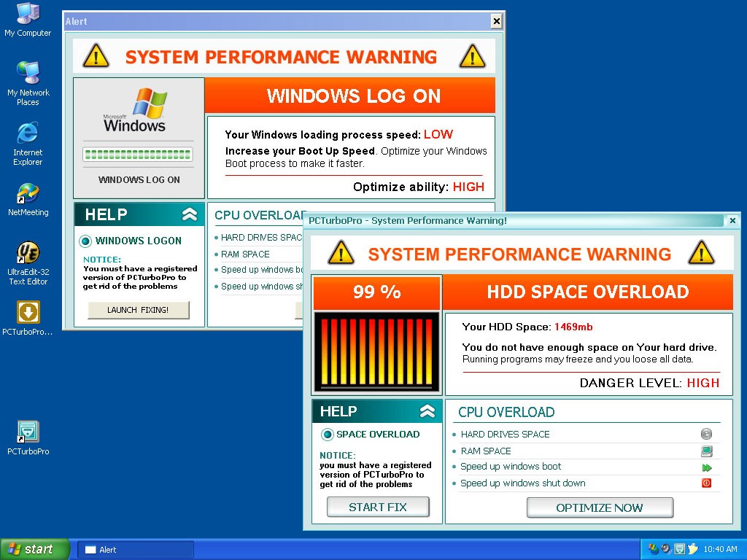Click the PCTurboPro installer download icon on the desktop
747x560 pixels.
(28, 313)
